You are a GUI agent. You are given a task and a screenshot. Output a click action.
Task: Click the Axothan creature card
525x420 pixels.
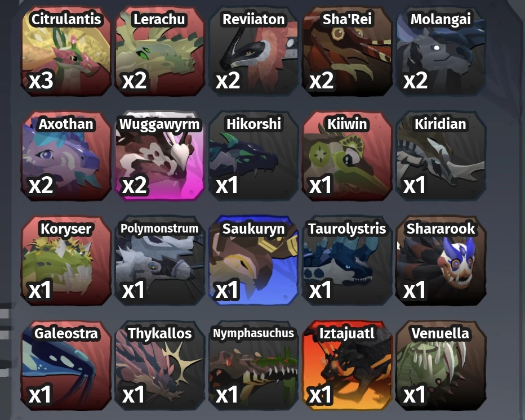click(x=66, y=156)
